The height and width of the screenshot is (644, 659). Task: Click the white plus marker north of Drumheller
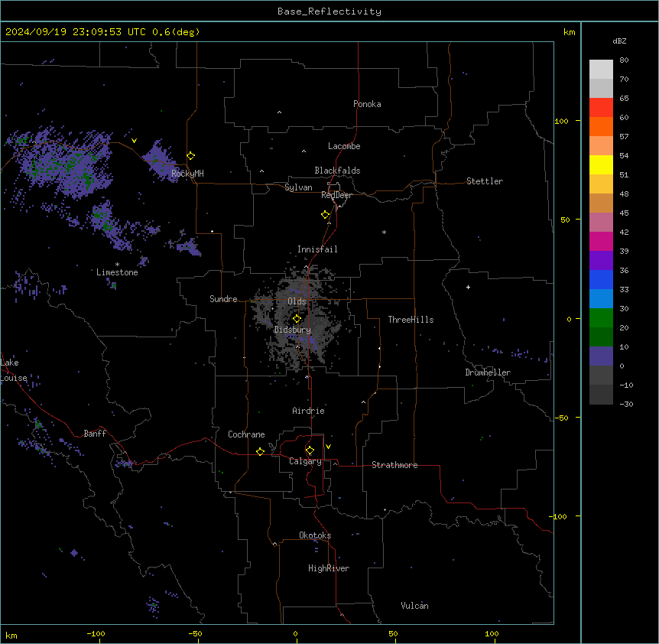click(468, 287)
